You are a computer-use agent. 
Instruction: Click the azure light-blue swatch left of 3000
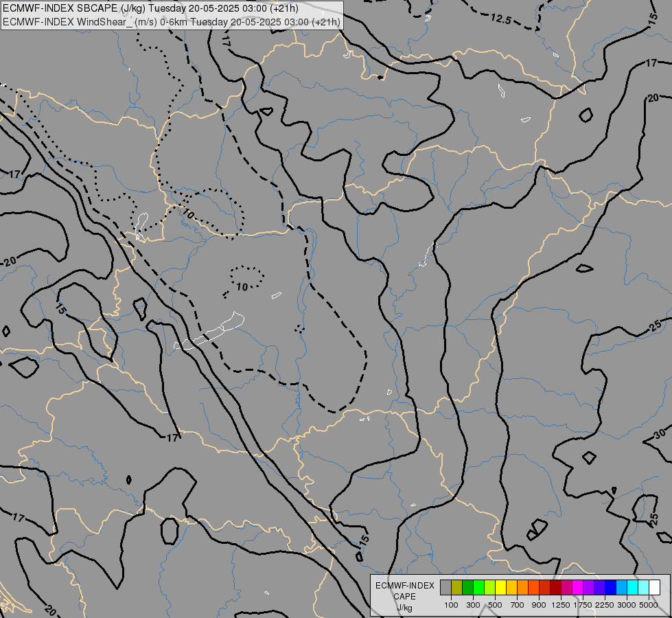(622, 588)
